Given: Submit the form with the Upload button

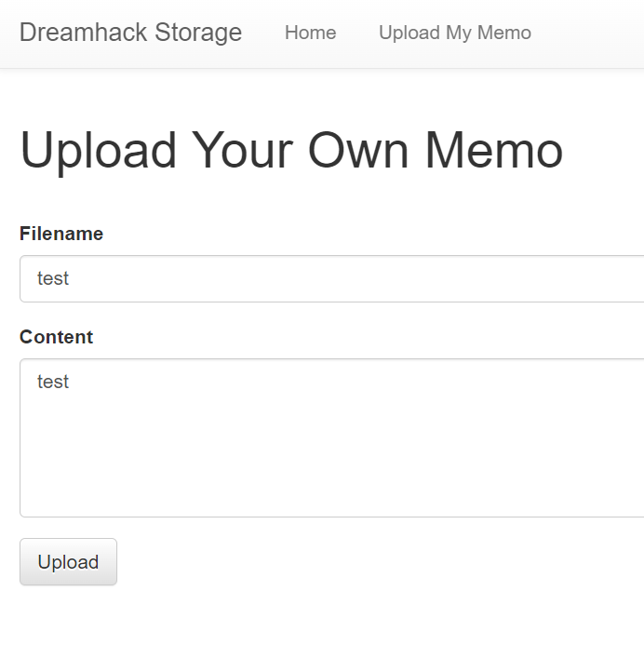Looking at the screenshot, I should [x=68, y=561].
